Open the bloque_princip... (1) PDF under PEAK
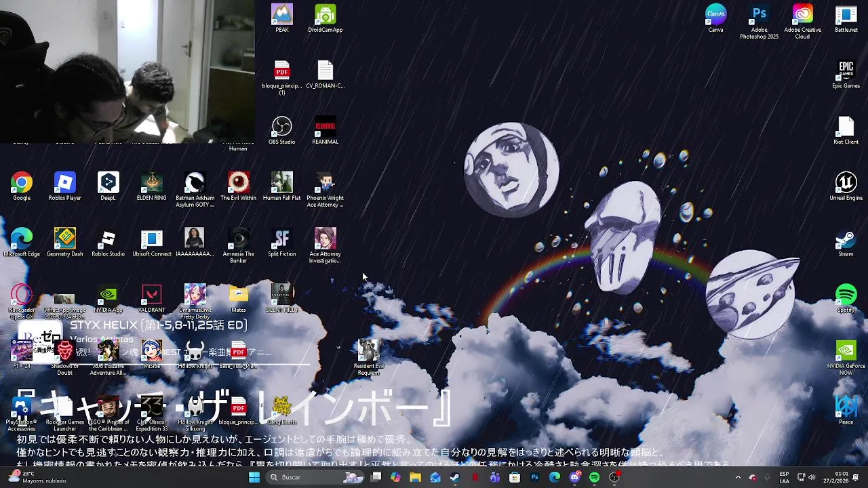This screenshot has width=868, height=488. click(282, 77)
